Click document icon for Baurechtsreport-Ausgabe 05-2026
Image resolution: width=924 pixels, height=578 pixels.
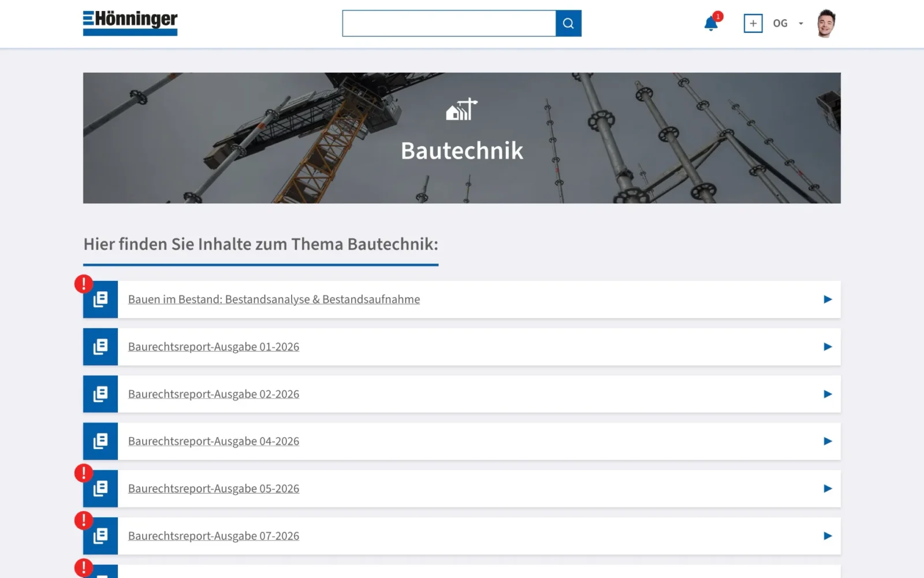click(100, 489)
